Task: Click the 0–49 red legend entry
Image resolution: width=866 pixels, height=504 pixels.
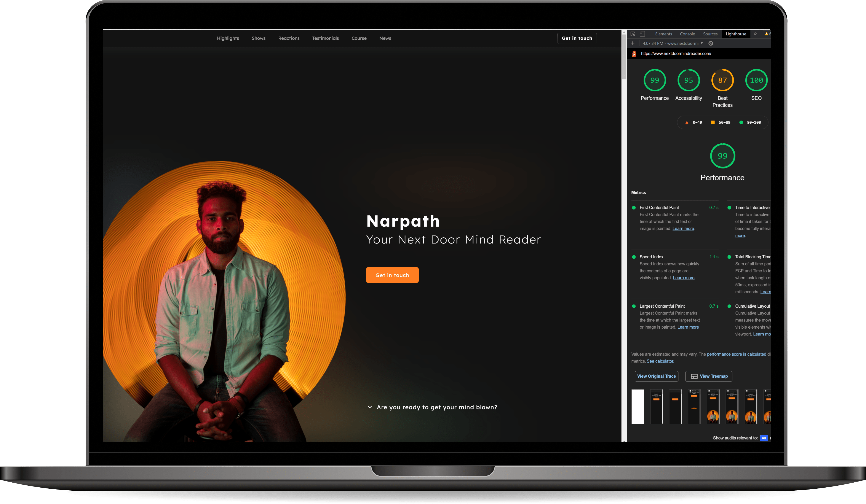Action: [693, 122]
